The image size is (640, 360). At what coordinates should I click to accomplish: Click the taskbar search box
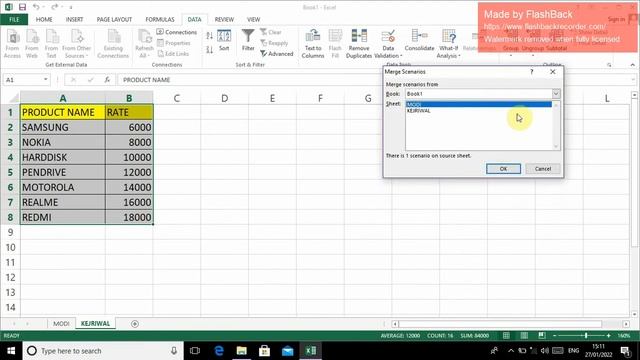(103, 351)
